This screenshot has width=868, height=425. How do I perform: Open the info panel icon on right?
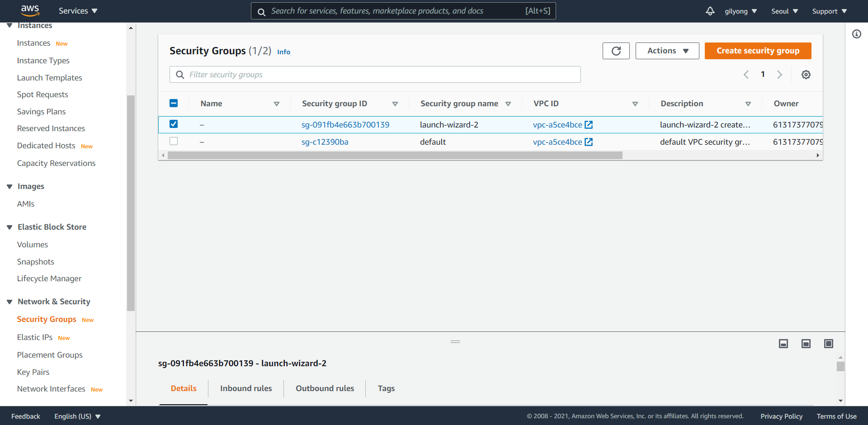856,34
